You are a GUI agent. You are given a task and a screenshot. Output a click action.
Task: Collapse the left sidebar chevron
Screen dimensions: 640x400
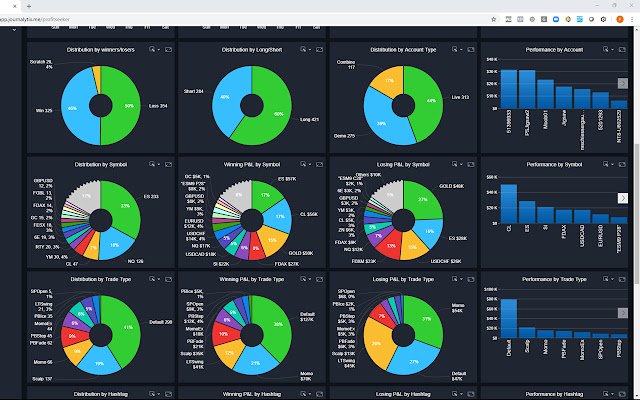coord(14,30)
